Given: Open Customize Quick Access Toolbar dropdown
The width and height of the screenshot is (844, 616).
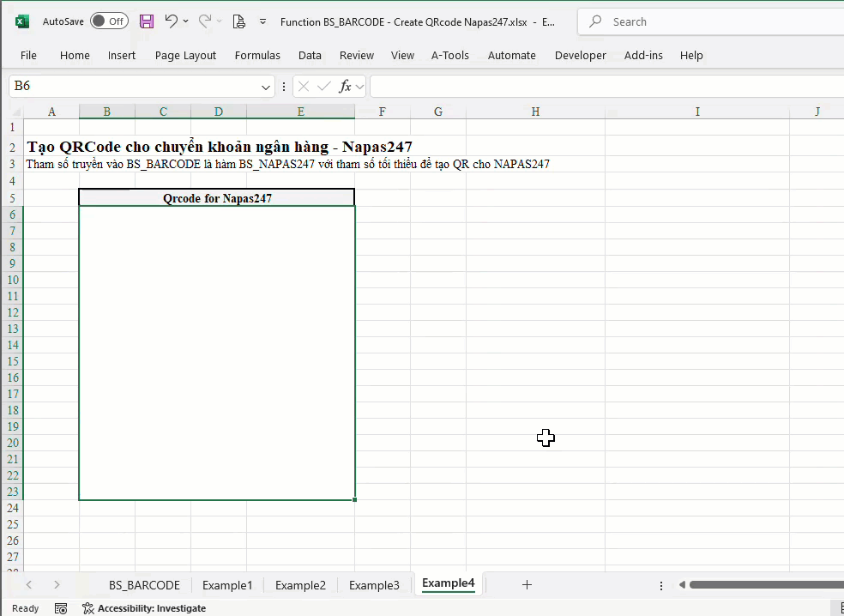Looking at the screenshot, I should click(x=262, y=21).
